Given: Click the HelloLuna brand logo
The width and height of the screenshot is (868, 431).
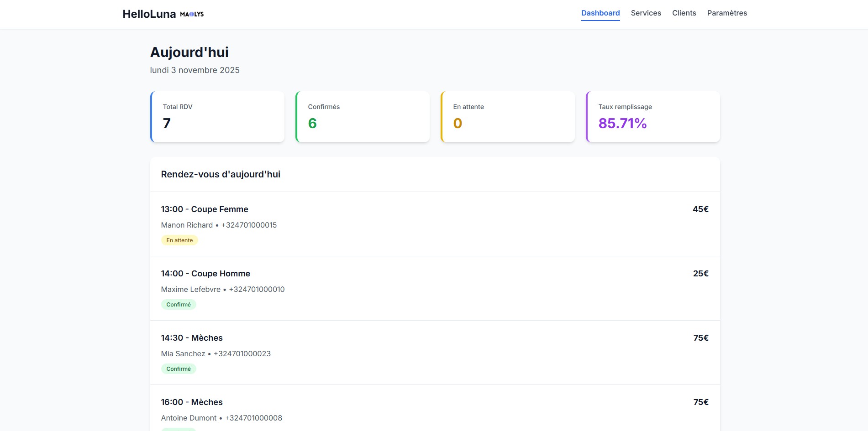Looking at the screenshot, I should (149, 14).
